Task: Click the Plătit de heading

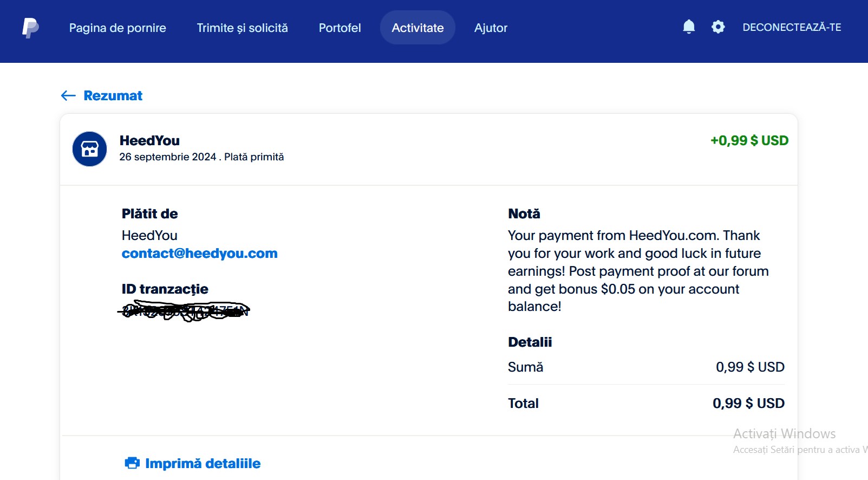Action: tap(149, 214)
